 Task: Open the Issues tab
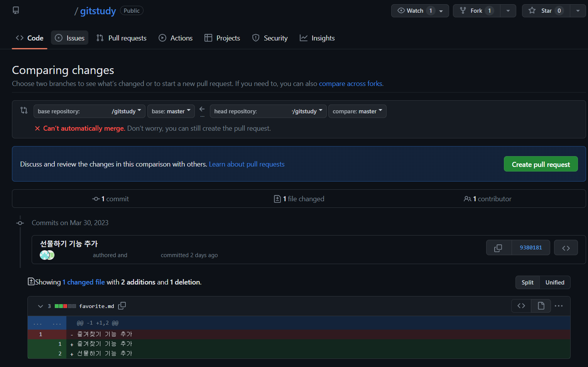[x=70, y=38]
